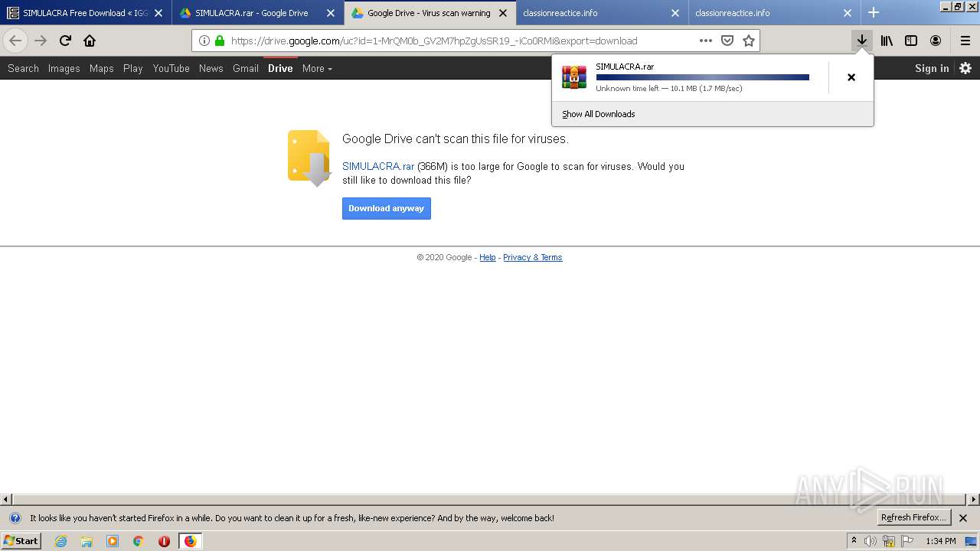The image size is (980, 551).
Task: Click the Download anyway button
Action: coord(387,208)
